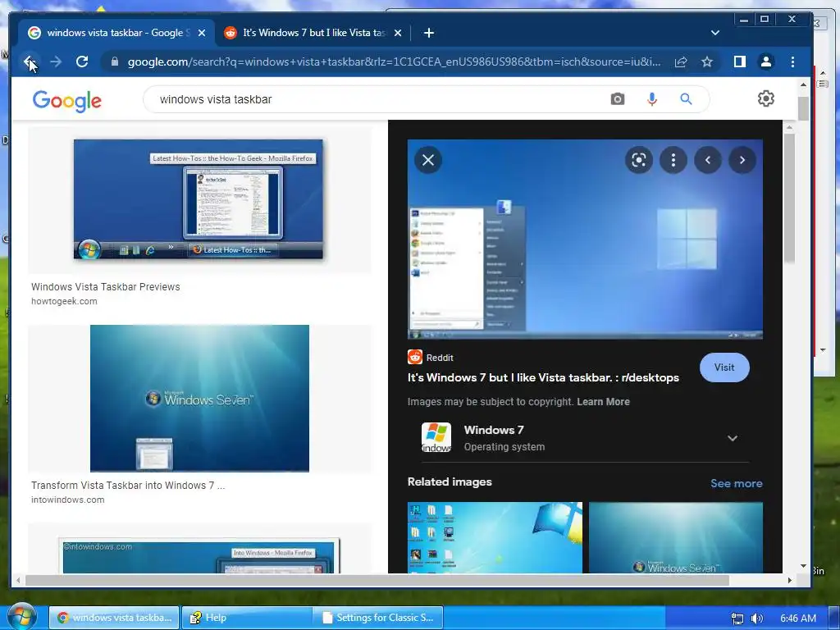Click the Visit button
Viewport: 840px width, 630px height.
point(724,367)
